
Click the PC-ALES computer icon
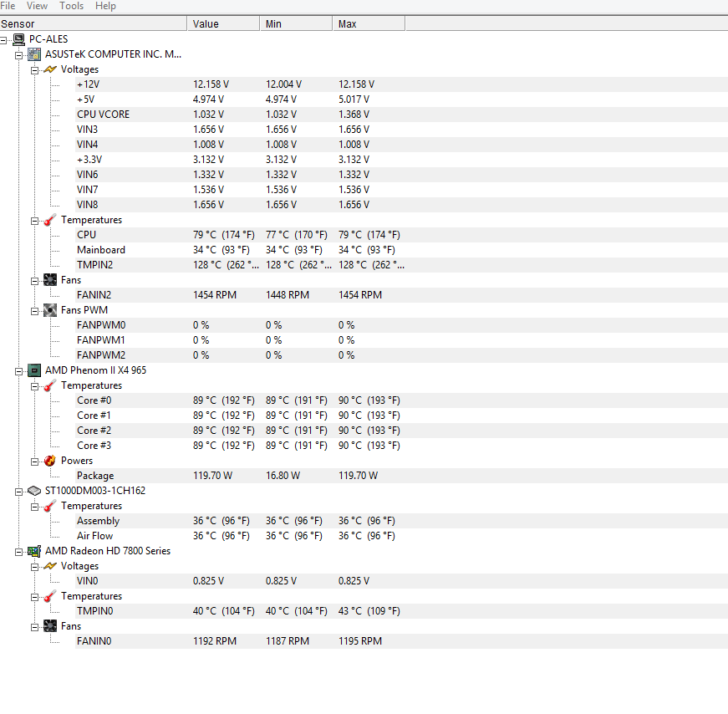[x=19, y=39]
